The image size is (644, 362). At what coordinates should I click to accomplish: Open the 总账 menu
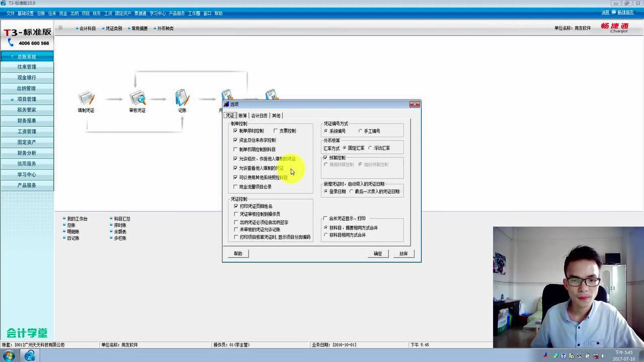(41, 14)
